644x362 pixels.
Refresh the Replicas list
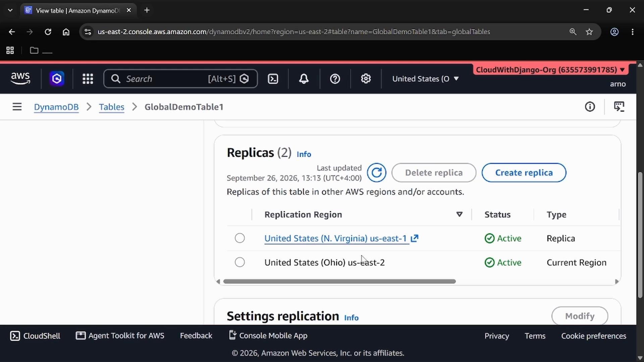pos(376,173)
